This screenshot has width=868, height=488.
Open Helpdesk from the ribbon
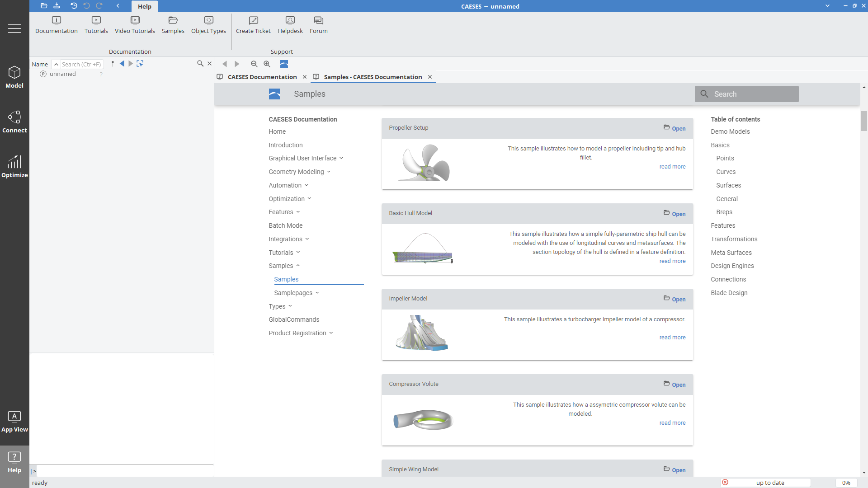click(290, 25)
